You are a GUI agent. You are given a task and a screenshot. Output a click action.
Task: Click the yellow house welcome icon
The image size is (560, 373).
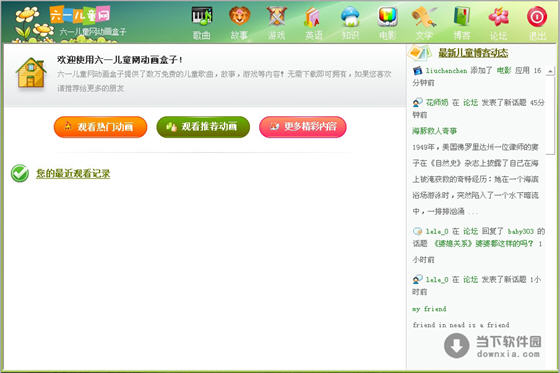coord(31,73)
